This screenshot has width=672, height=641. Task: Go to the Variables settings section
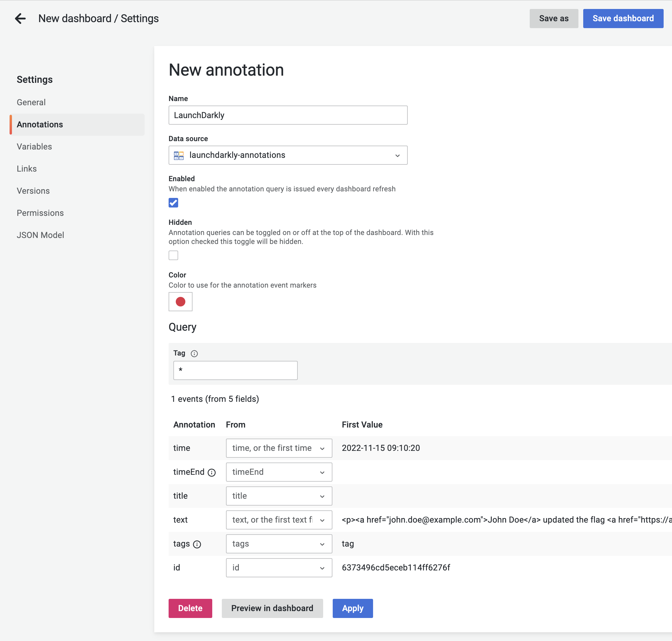coord(34,146)
